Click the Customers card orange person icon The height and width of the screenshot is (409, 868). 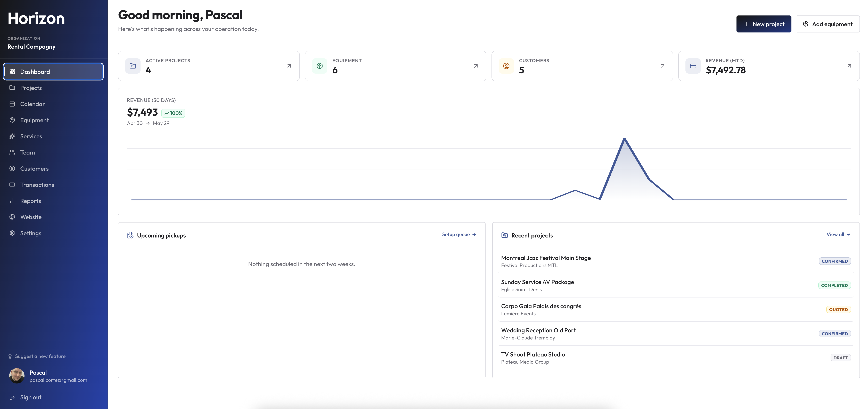coord(506,66)
